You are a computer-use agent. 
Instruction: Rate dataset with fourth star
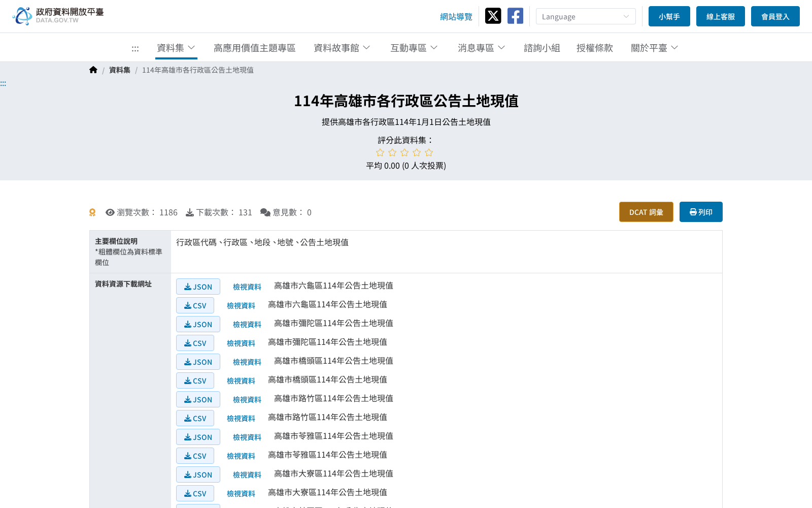pos(417,152)
